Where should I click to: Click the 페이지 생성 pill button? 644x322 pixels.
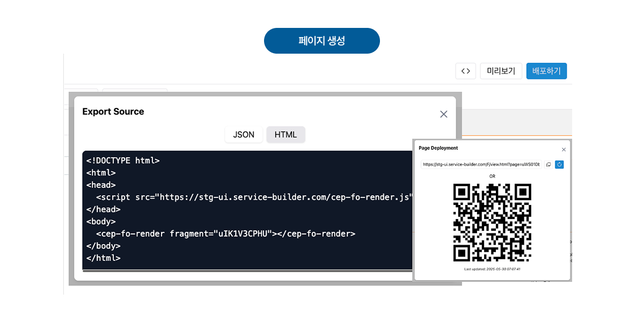[322, 41]
